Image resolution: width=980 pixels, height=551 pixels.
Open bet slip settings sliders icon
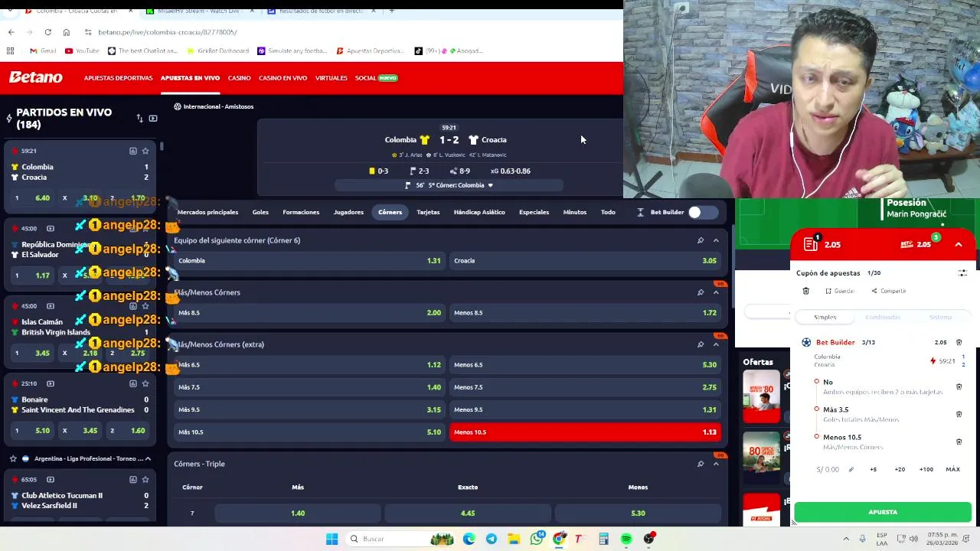tap(962, 273)
